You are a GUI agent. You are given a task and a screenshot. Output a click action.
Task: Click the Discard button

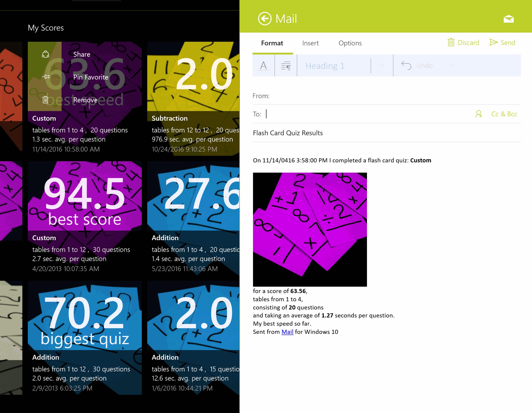(463, 43)
